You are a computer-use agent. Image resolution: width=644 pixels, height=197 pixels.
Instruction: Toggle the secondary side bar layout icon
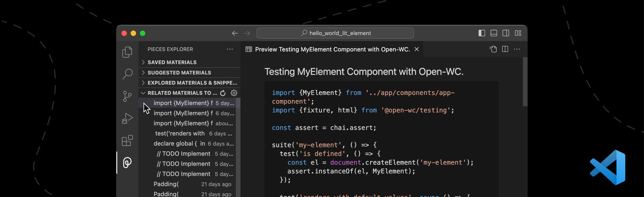click(506, 33)
